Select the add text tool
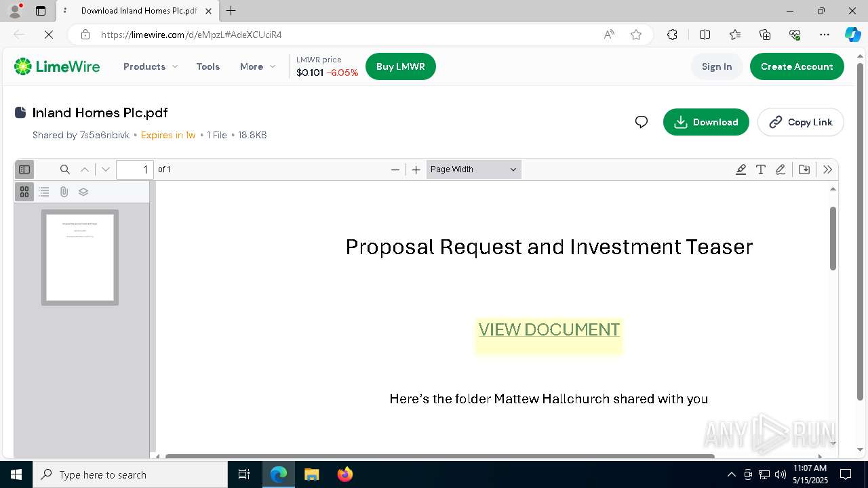This screenshot has height=488, width=868. [761, 169]
